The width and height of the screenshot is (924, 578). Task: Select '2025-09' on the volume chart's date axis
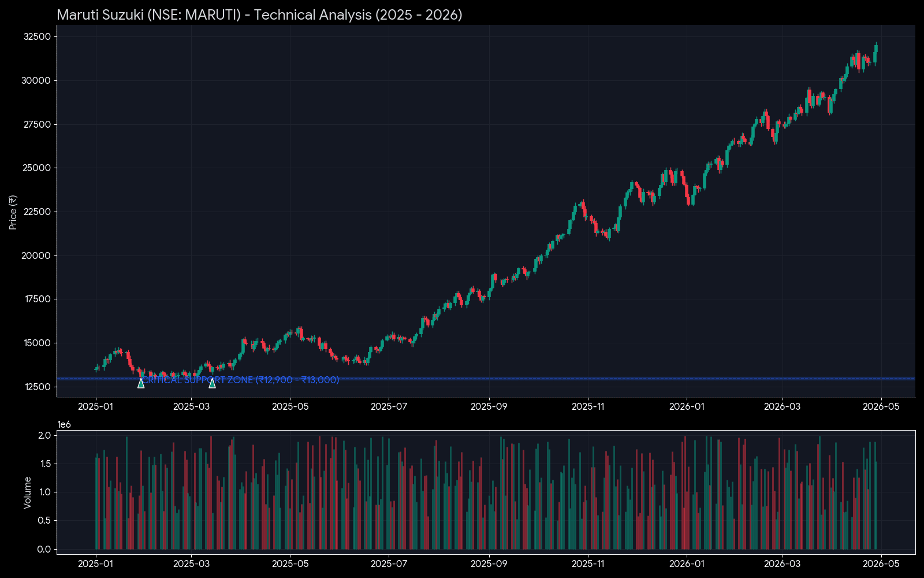tap(489, 564)
